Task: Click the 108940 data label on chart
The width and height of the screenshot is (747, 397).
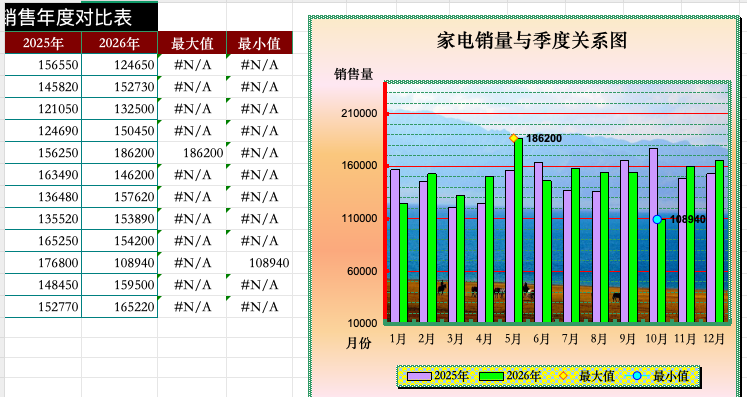Action: click(688, 219)
